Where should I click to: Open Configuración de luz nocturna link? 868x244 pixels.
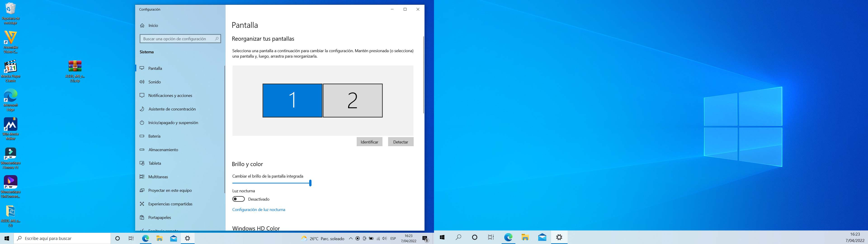click(258, 210)
